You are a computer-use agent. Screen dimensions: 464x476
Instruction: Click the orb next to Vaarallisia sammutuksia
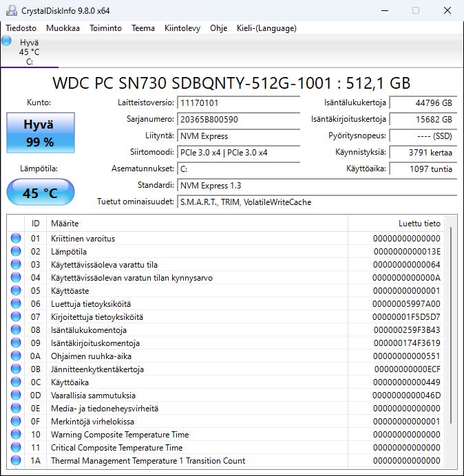pos(16,395)
